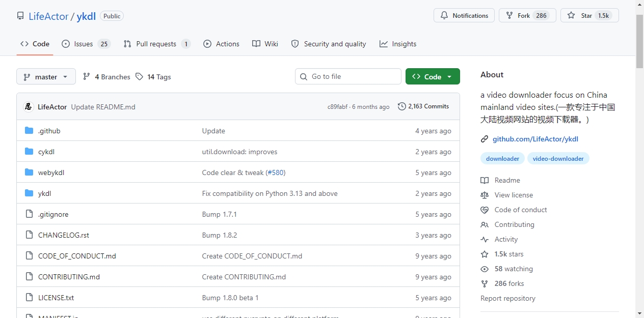View the 1.5k stars link

coord(502,254)
